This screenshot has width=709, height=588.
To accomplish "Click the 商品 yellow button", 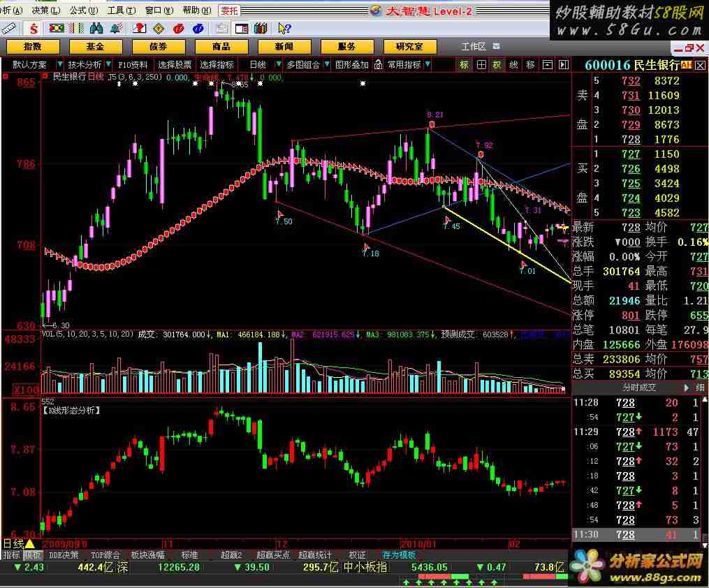I will click(x=221, y=47).
